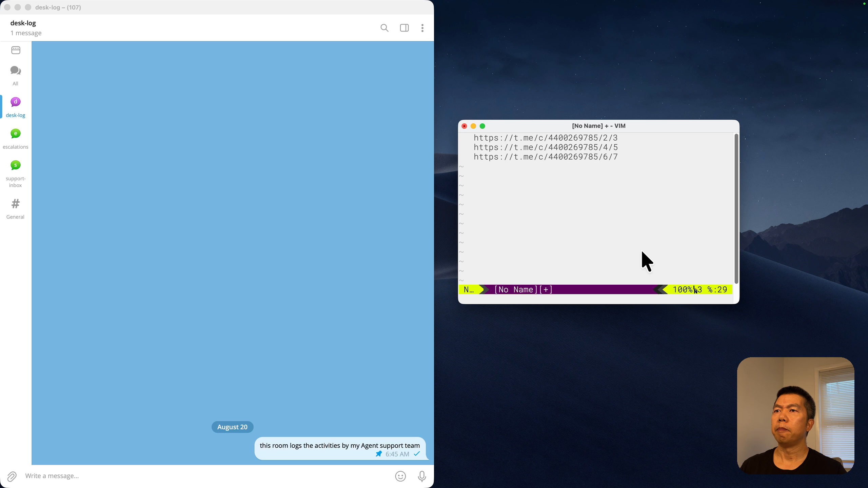Viewport: 868px width, 488px height.
Task: Click the green zoom button of the VIM window
Action: click(482, 126)
